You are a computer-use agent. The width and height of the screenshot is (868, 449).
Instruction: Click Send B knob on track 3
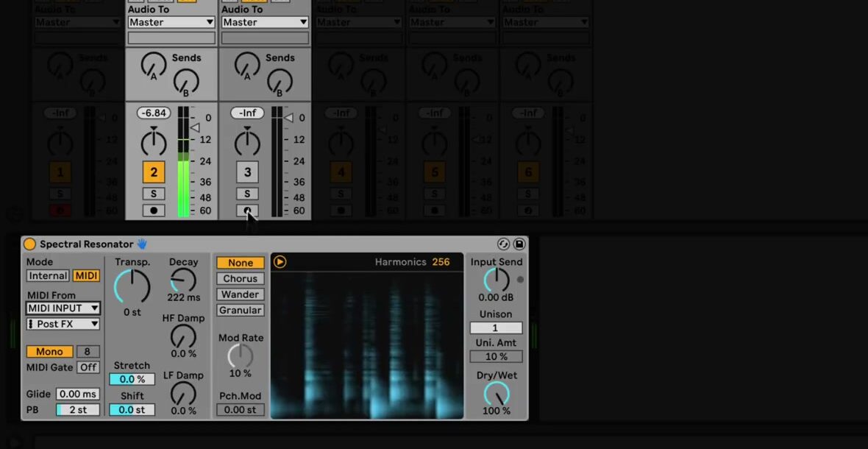(280, 82)
